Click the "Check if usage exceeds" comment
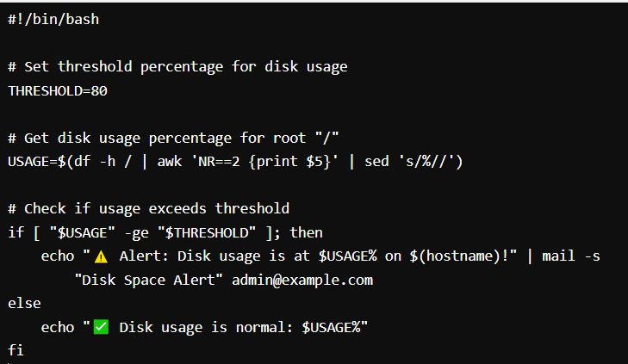628x364 pixels. [x=148, y=209]
